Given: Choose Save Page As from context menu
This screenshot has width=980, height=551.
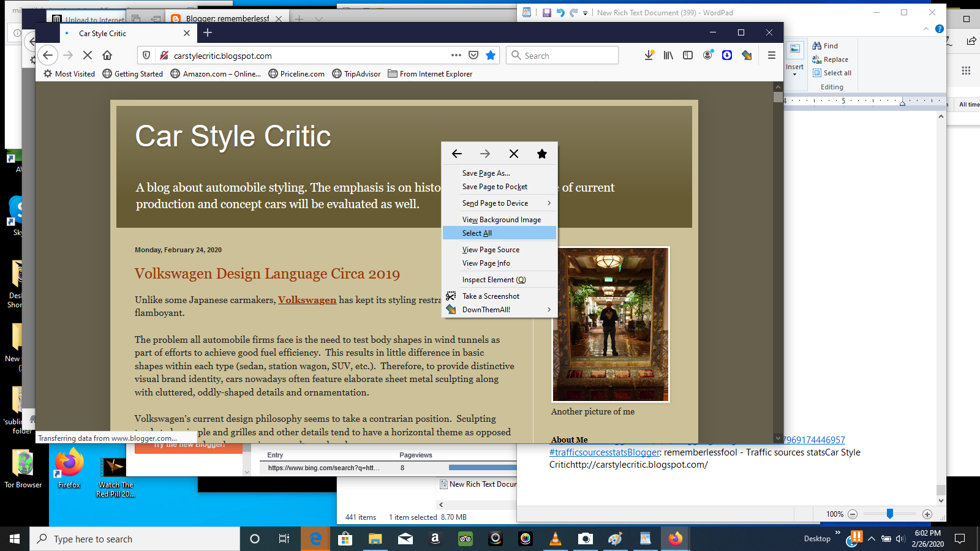Looking at the screenshot, I should coord(499,173).
